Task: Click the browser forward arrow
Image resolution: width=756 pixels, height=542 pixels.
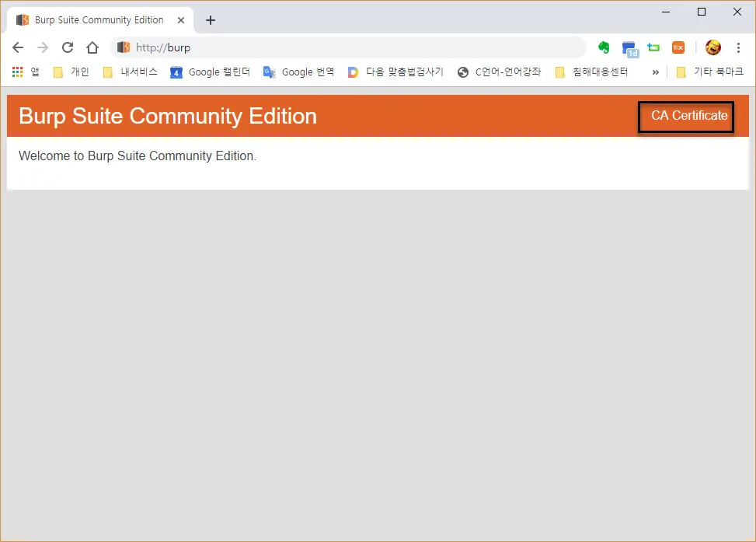Action: 43,47
